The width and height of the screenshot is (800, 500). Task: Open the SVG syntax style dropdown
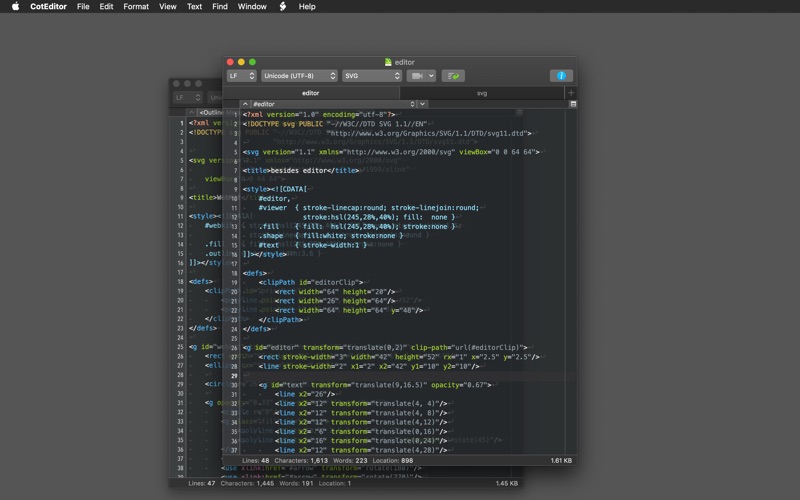(370, 76)
